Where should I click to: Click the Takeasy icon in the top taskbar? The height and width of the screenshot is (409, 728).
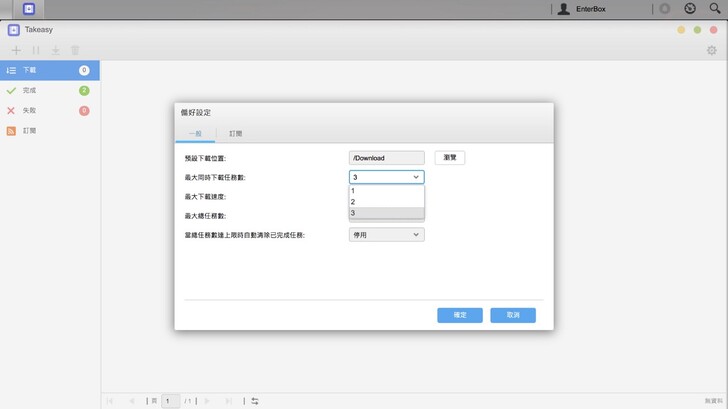click(29, 9)
